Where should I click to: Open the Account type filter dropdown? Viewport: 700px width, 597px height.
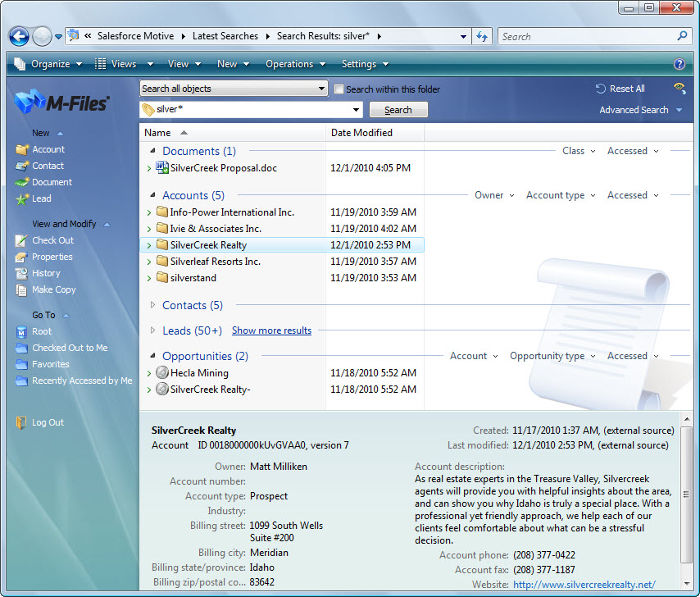(561, 195)
